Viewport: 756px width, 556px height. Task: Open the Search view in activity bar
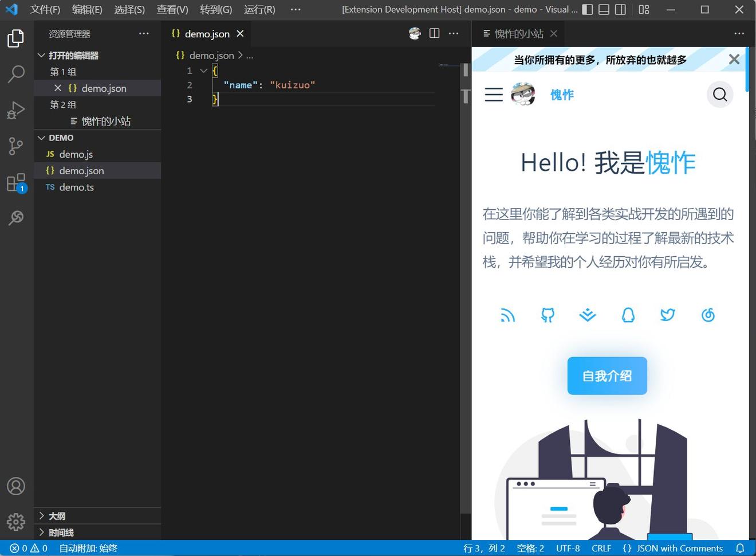point(16,74)
